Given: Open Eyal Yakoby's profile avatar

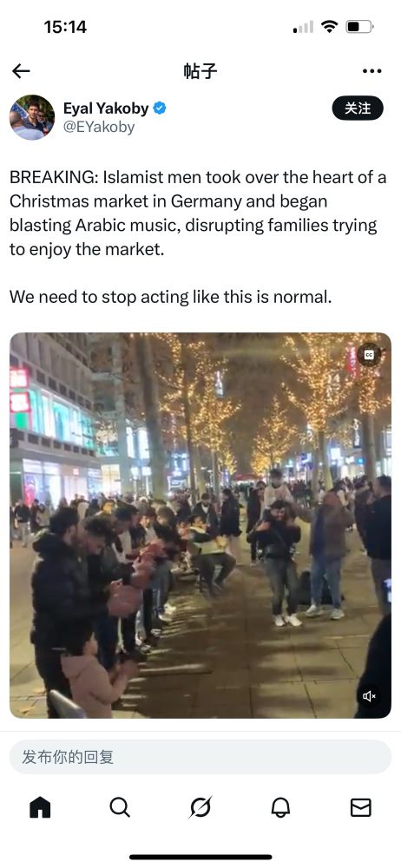Looking at the screenshot, I should [x=32, y=117].
